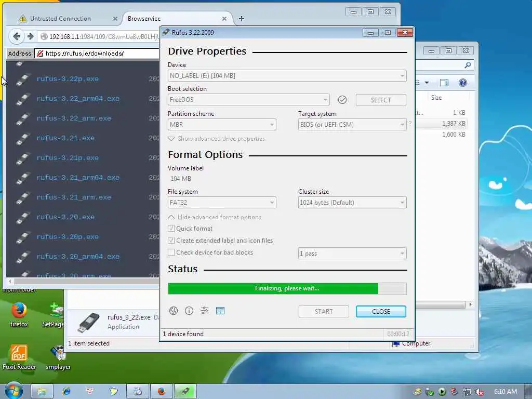532x399 pixels.
Task: Open the firefox desktop icon
Action: click(19, 314)
